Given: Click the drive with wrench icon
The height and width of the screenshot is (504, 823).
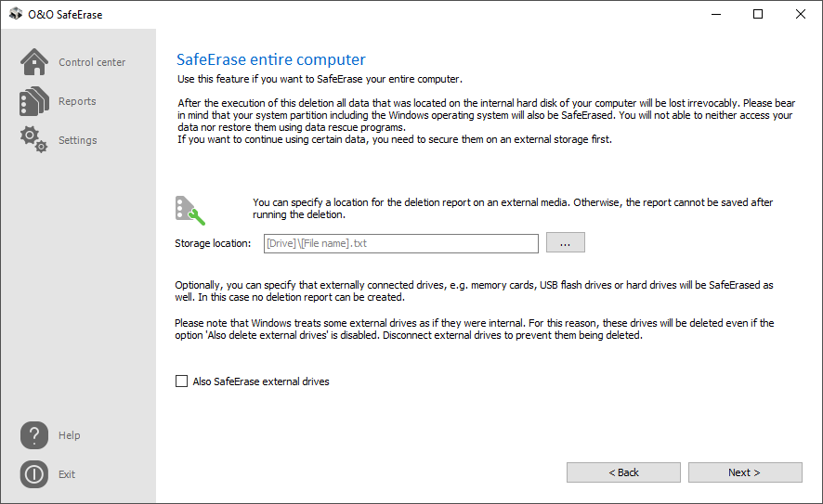Looking at the screenshot, I should 190,211.
